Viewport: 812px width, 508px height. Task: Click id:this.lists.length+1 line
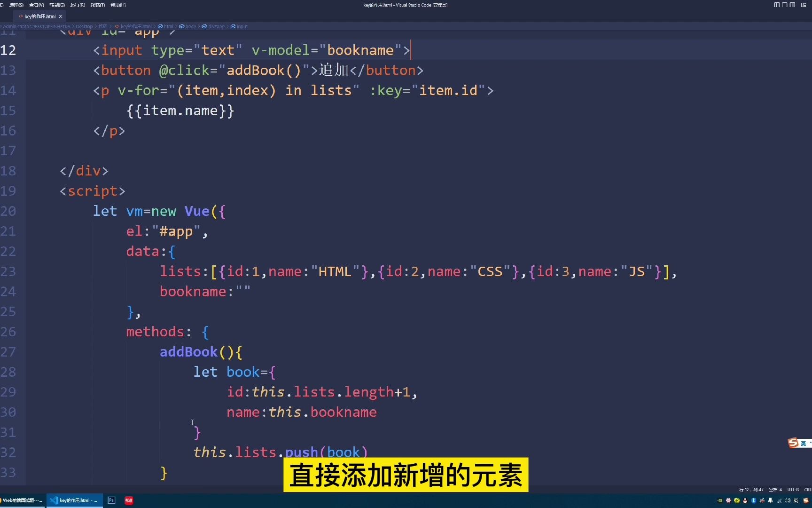[322, 392]
